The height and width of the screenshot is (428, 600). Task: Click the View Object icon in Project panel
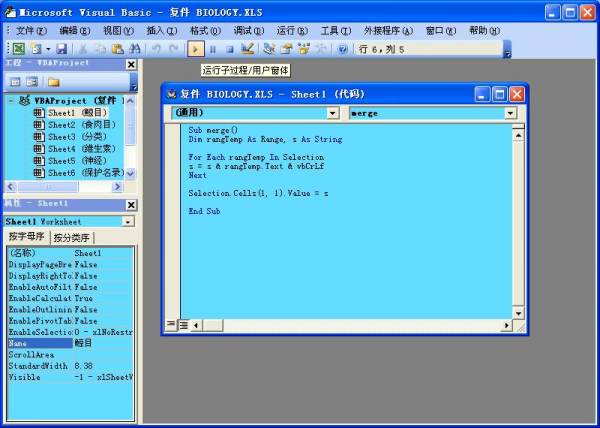[32, 81]
